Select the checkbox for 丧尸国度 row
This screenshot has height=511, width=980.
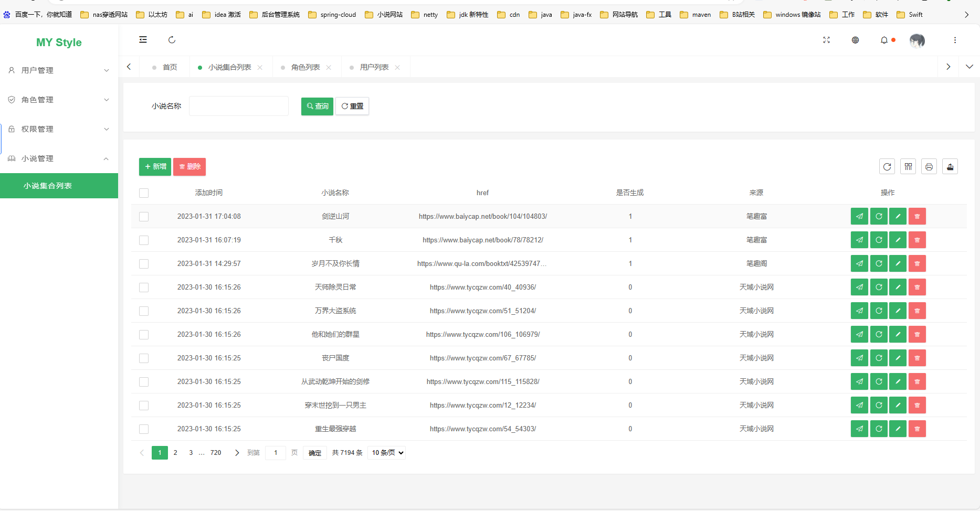click(144, 358)
